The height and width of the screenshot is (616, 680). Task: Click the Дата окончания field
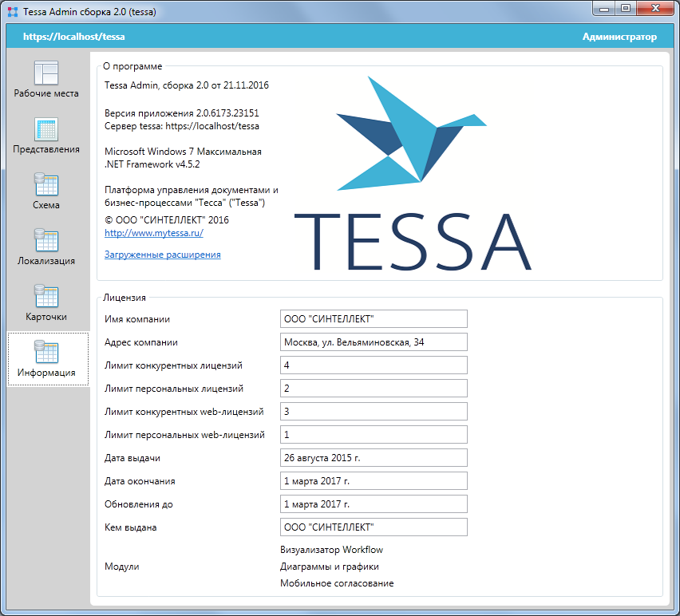point(374,481)
